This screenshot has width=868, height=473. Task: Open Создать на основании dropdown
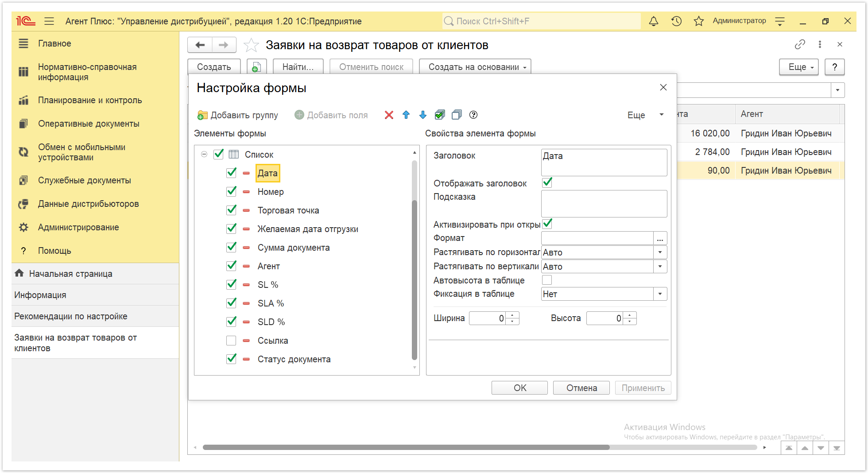click(475, 67)
